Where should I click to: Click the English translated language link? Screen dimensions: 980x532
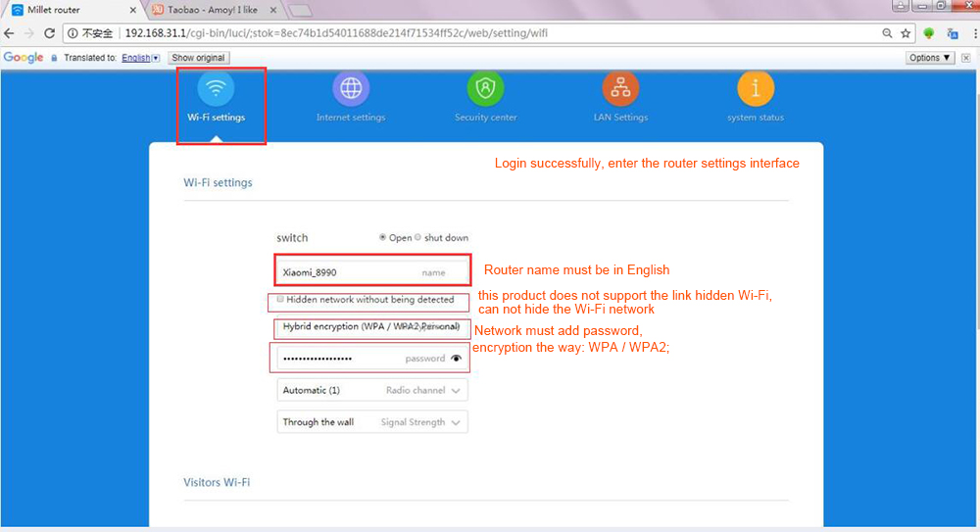click(x=136, y=58)
